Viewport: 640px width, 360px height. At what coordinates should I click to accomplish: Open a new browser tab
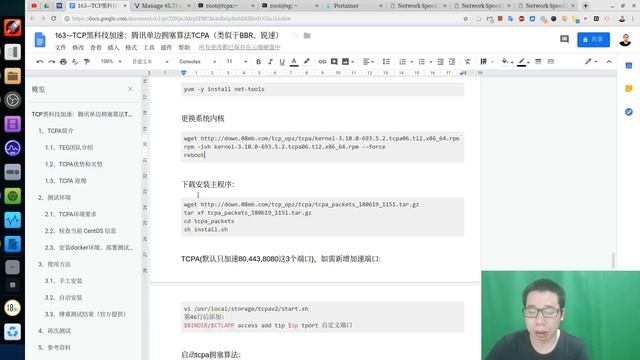(x=585, y=6)
